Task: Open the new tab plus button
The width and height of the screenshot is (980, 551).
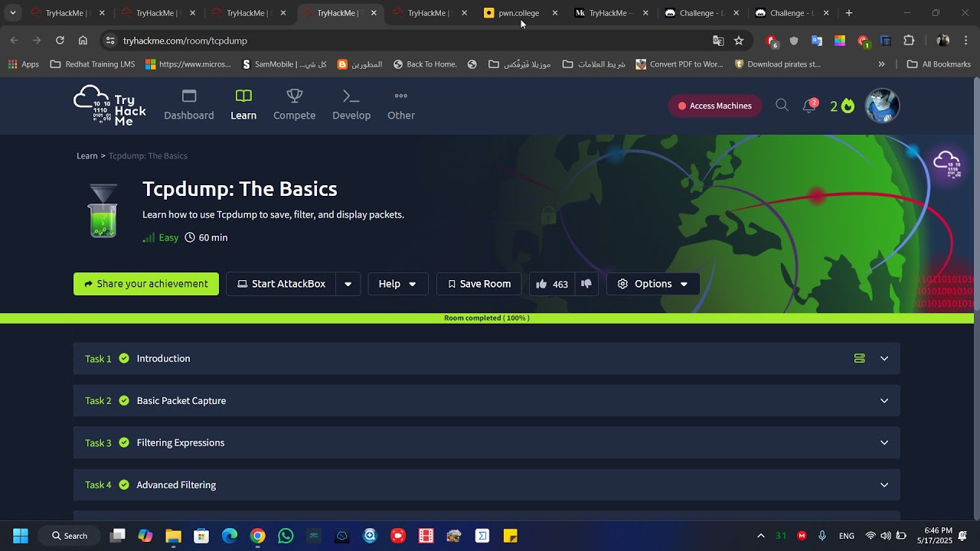Action: [849, 13]
